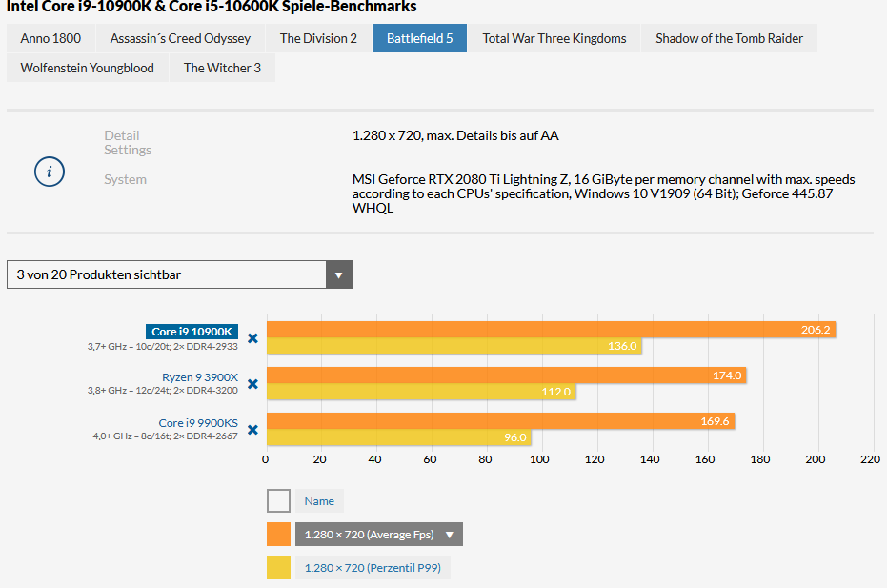Click the empty Name legend swatch
The height and width of the screenshot is (588, 887).
(278, 501)
